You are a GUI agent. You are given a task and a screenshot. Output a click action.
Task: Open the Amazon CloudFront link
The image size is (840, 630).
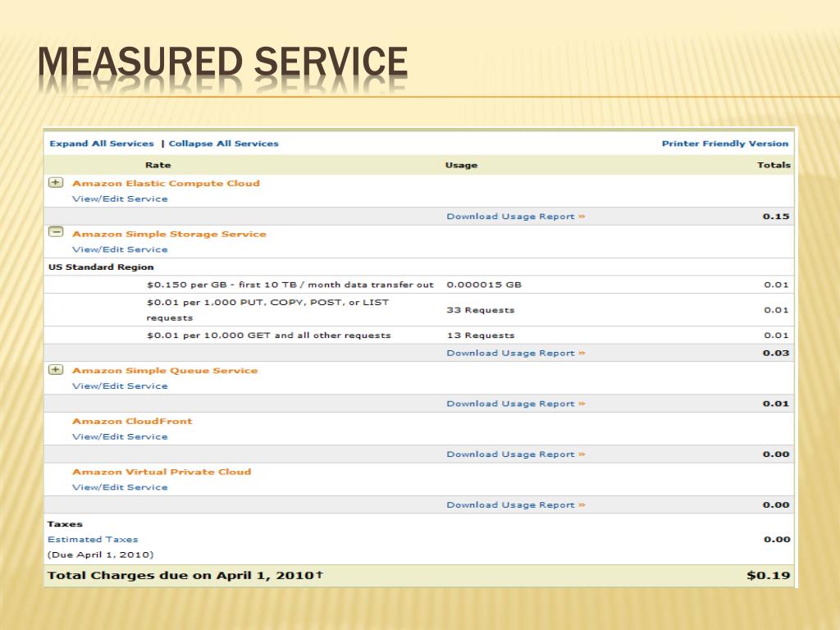(x=132, y=421)
